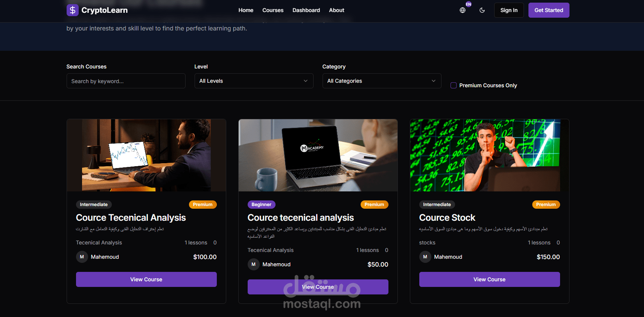Click Tecenical Analysis category on the $50.00 course
Viewport: 644px width, 317px height.
click(271, 250)
